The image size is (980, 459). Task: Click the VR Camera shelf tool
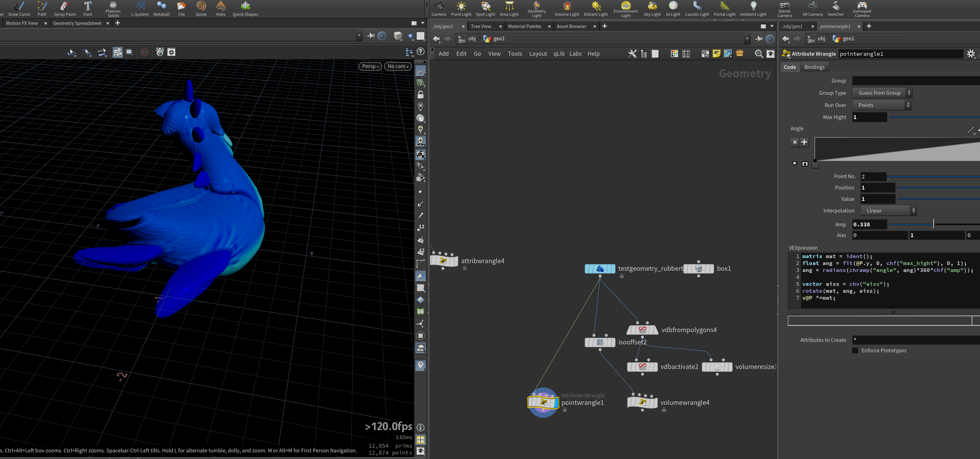point(812,9)
